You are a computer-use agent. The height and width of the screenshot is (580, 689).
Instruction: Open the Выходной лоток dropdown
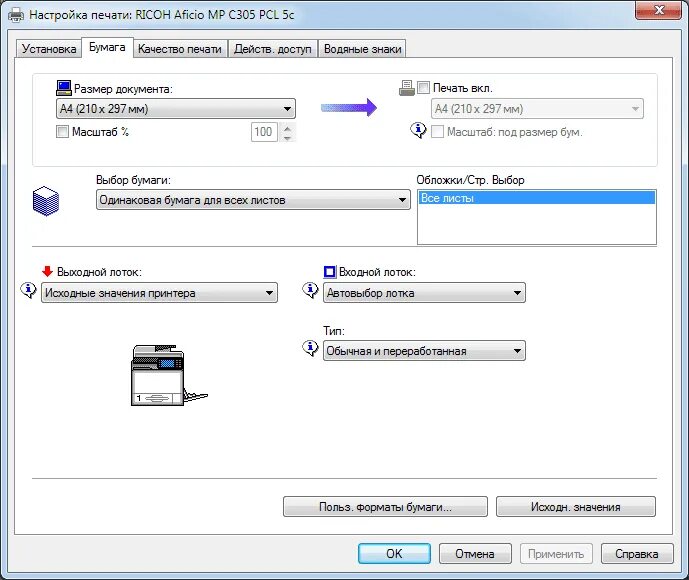[159, 293]
